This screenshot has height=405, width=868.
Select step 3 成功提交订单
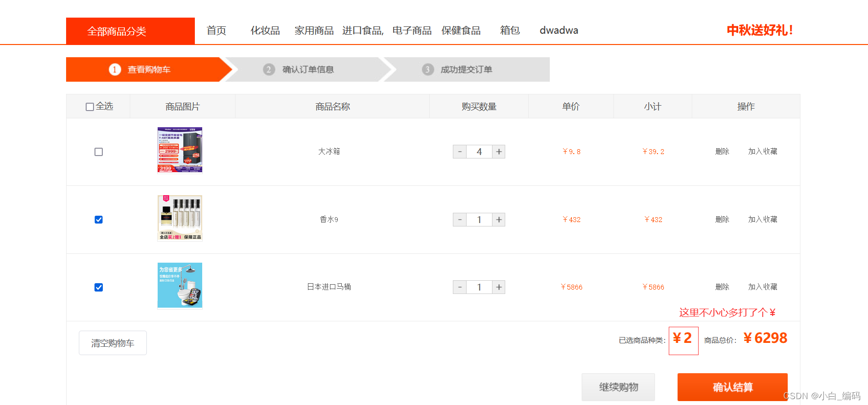tap(466, 69)
